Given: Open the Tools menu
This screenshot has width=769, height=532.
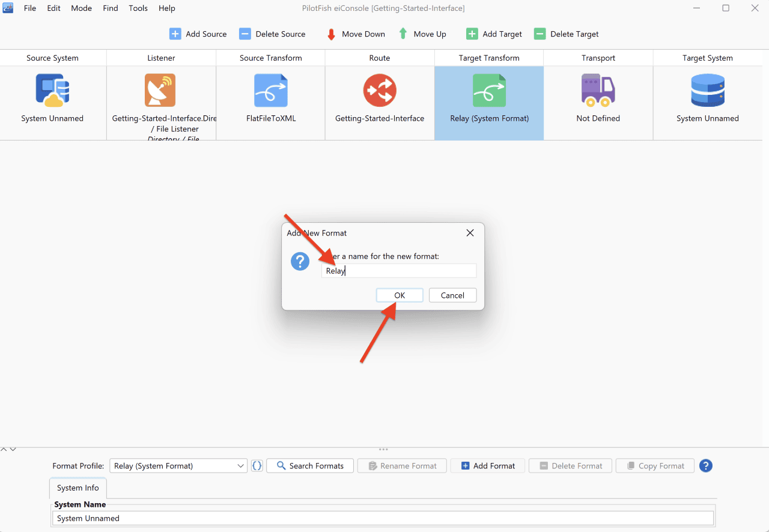Looking at the screenshot, I should pos(138,8).
